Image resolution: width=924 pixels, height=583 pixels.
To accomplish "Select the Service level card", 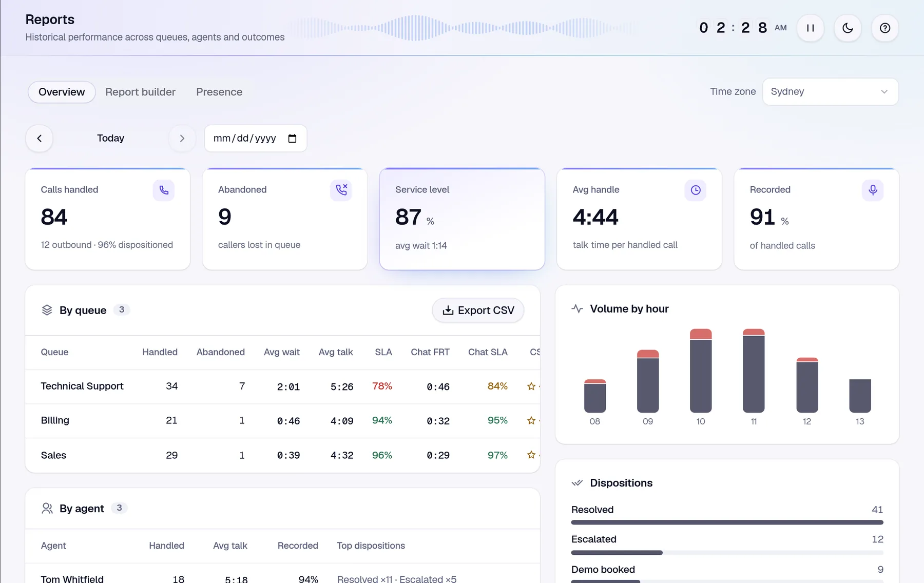I will click(x=462, y=219).
